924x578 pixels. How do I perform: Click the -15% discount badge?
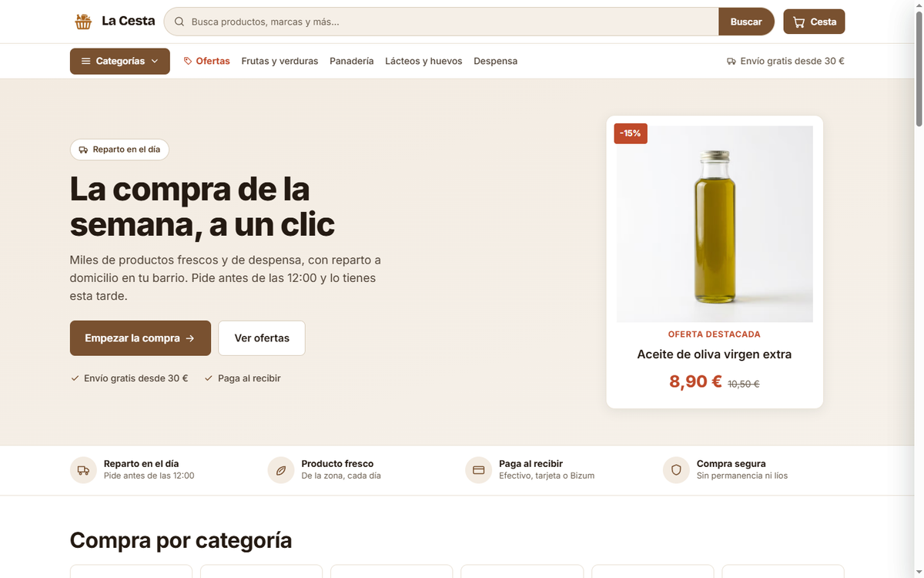pyautogui.click(x=631, y=133)
